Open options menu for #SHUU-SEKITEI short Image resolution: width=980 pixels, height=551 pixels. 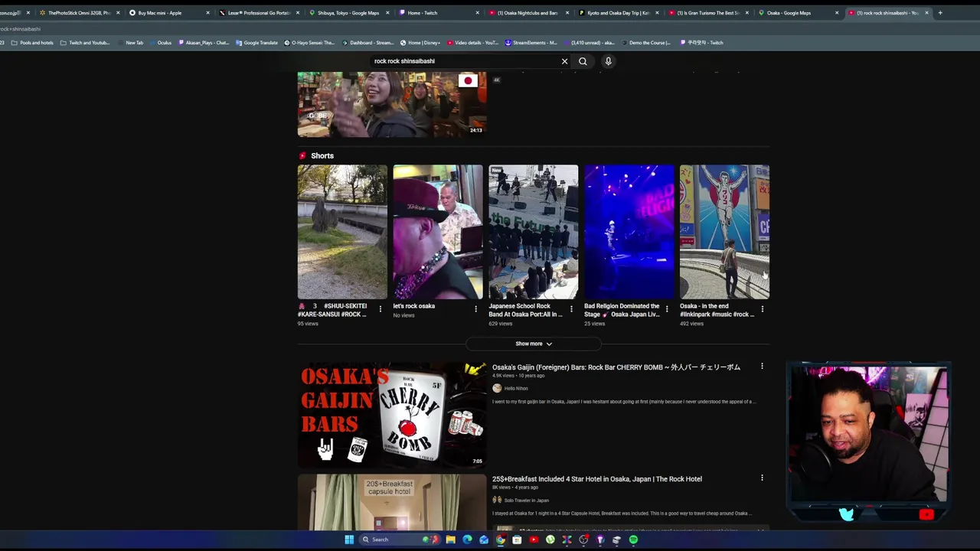pos(381,309)
